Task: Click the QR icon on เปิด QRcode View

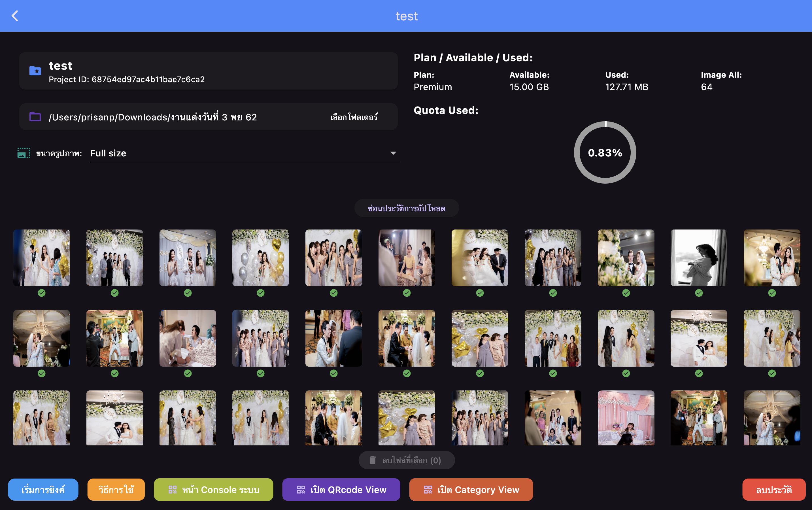Action: point(301,489)
